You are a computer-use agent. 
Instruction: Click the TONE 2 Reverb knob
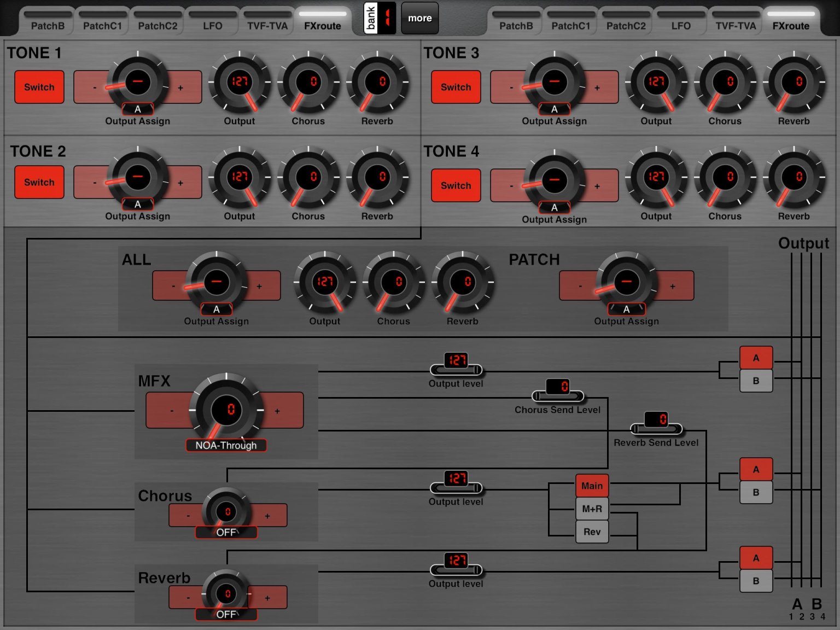377,177
